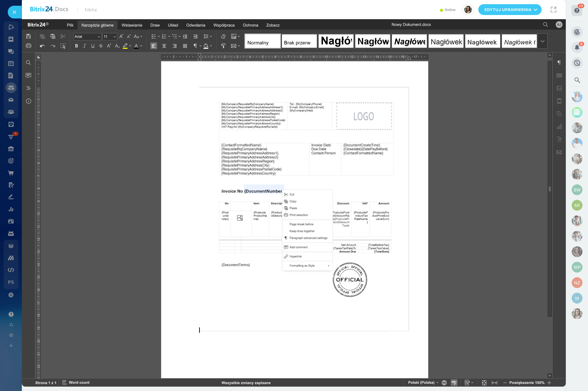Toggle bold formatting
The height and width of the screenshot is (391, 588).
pyautogui.click(x=77, y=46)
